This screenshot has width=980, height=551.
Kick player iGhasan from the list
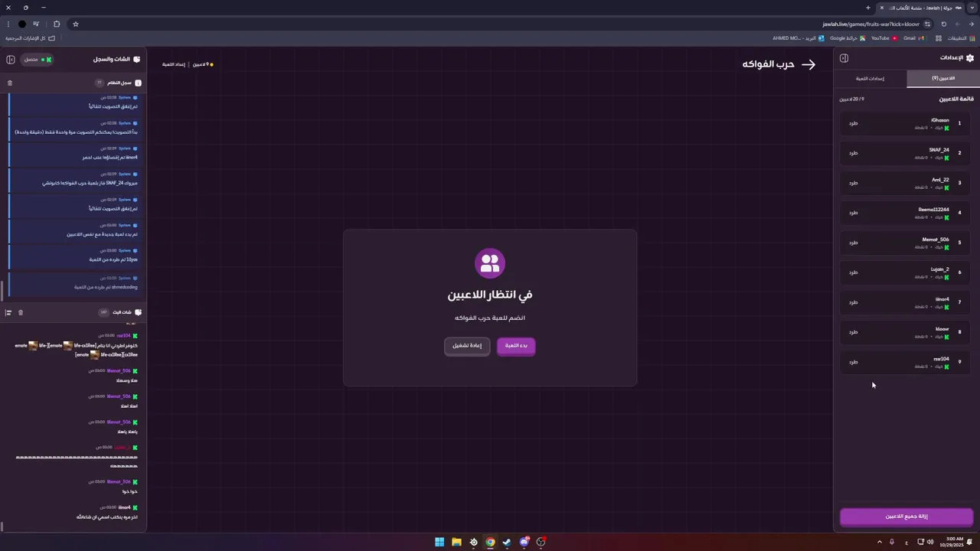tap(853, 123)
